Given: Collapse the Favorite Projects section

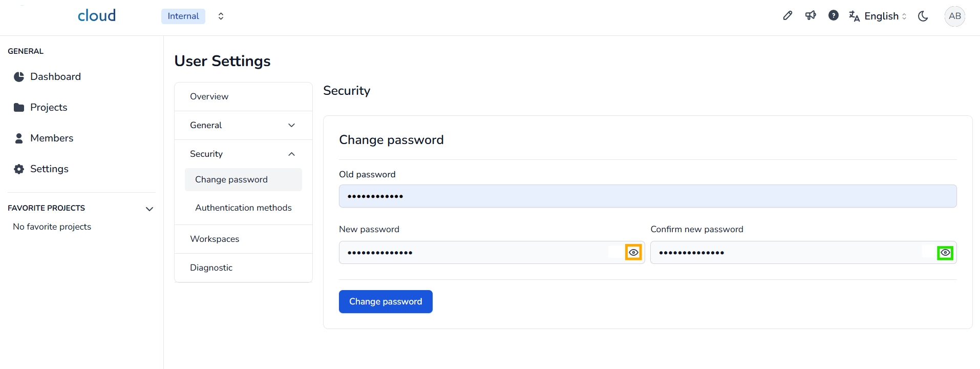Looking at the screenshot, I should (x=150, y=209).
